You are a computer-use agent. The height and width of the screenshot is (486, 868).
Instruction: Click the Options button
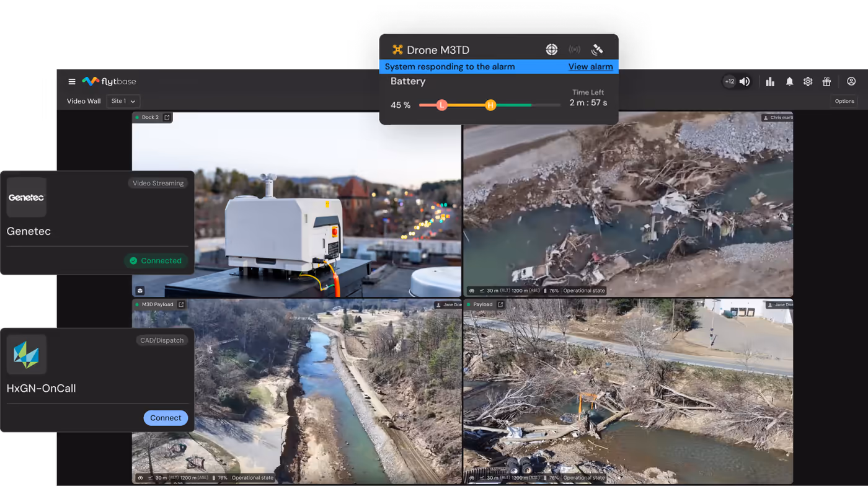click(x=844, y=101)
